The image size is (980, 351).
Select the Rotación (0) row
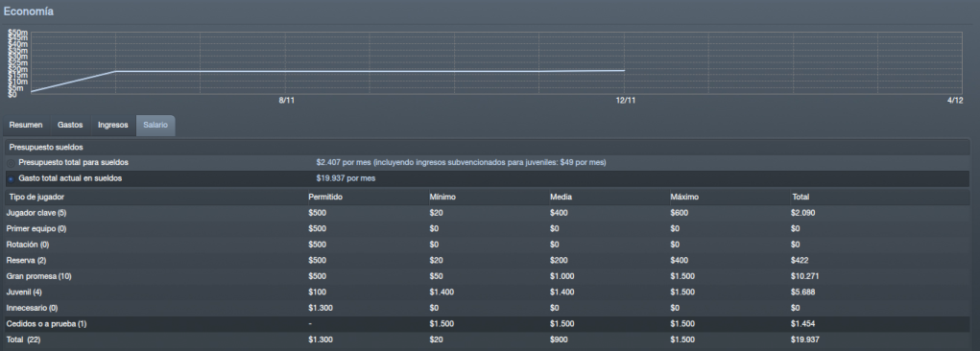click(488, 245)
